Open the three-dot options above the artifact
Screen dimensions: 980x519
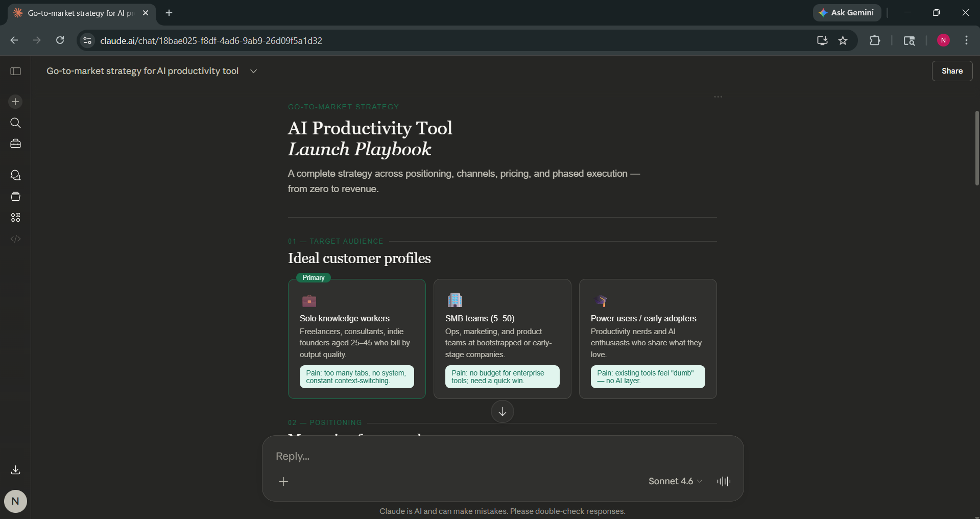718,97
